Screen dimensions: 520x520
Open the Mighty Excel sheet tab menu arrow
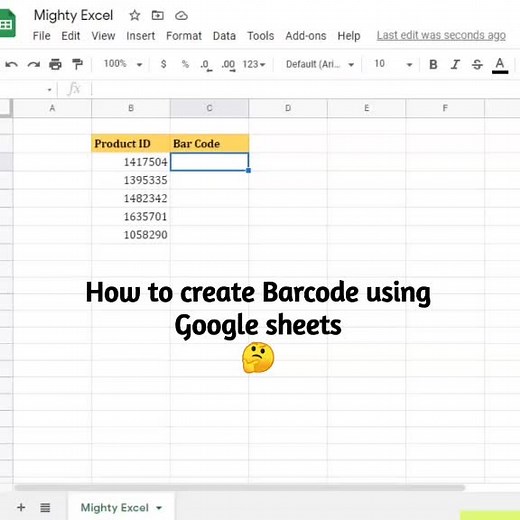(159, 508)
